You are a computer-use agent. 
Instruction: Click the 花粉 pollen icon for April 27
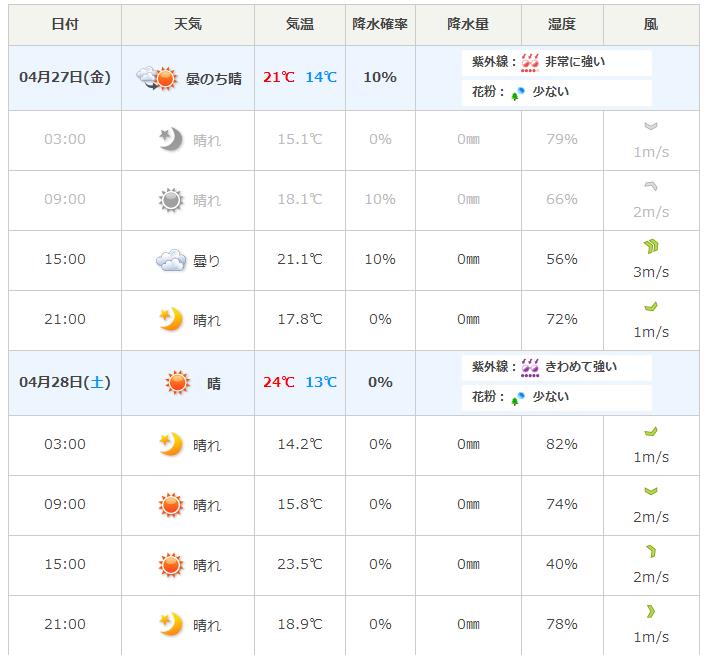pos(518,93)
